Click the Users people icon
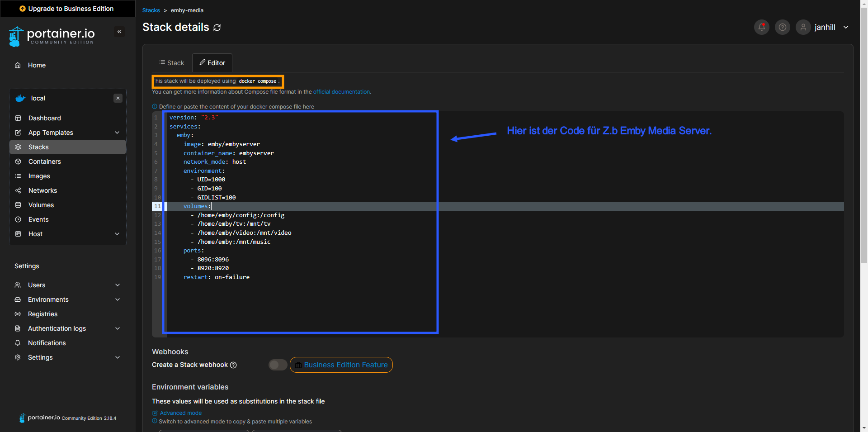 click(18, 285)
